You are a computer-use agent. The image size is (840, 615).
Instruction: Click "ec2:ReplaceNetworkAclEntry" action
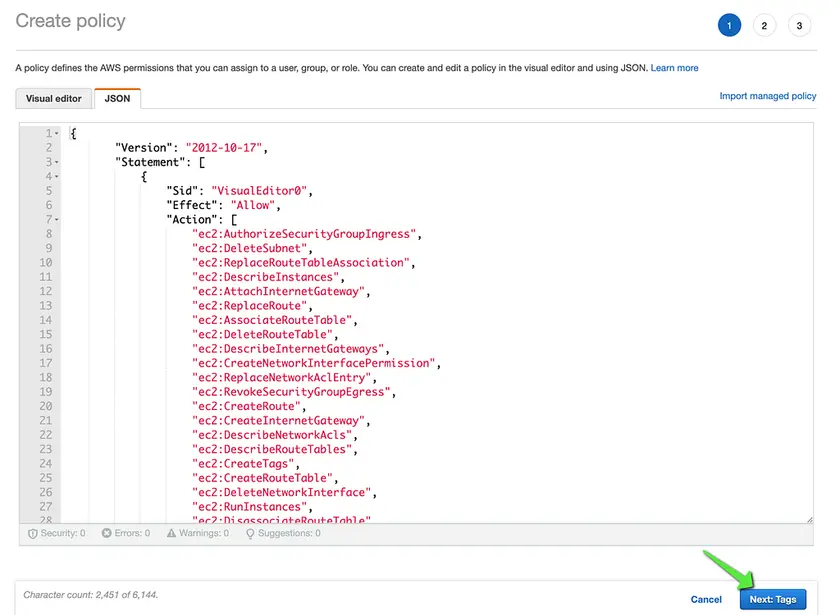click(281, 378)
